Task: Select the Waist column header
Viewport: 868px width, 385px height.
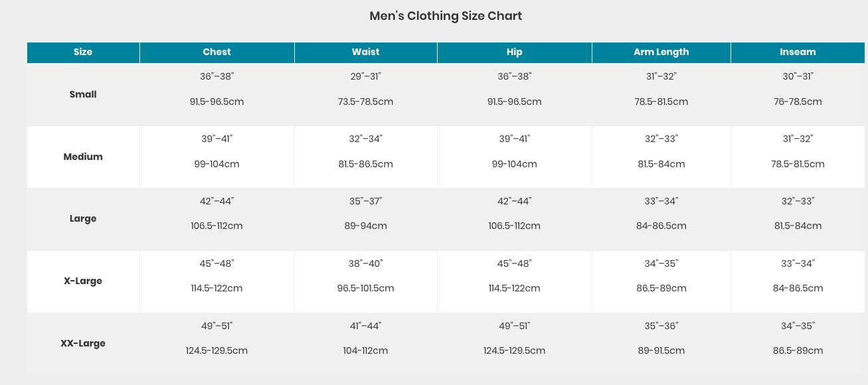Action: tap(365, 52)
